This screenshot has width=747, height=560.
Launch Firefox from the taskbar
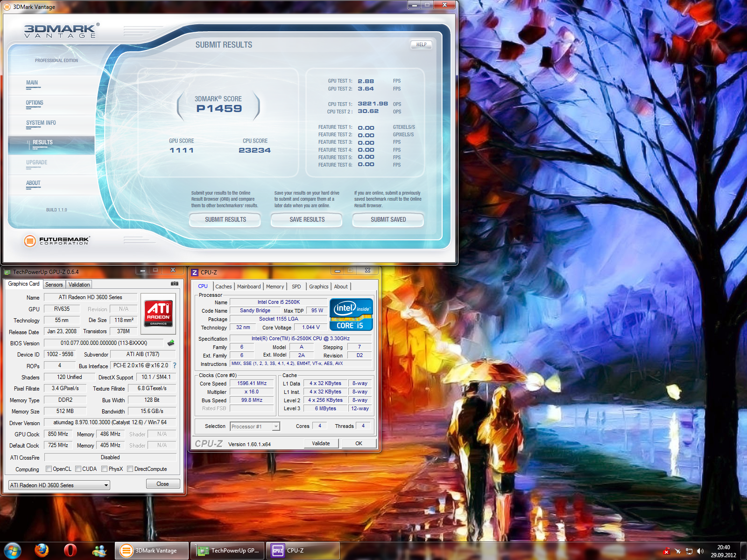coord(42,551)
